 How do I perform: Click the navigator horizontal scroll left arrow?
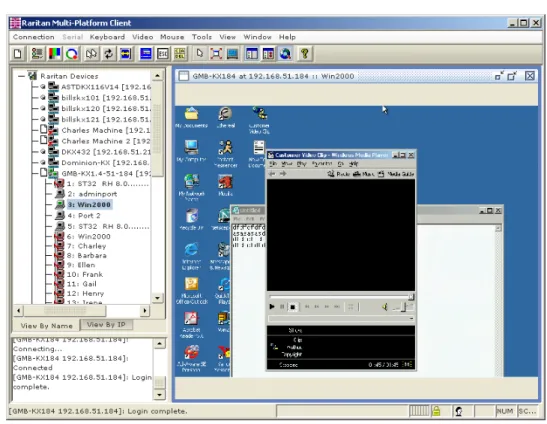click(x=18, y=310)
